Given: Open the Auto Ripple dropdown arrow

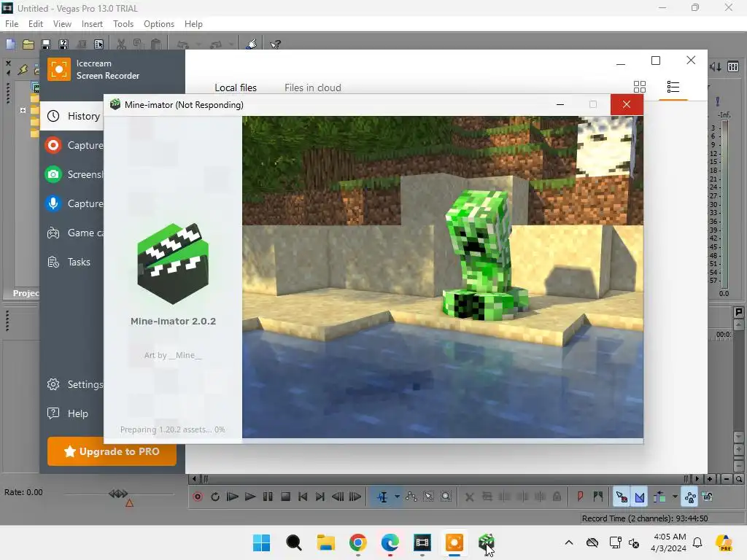Looking at the screenshot, I should pyautogui.click(x=675, y=497).
